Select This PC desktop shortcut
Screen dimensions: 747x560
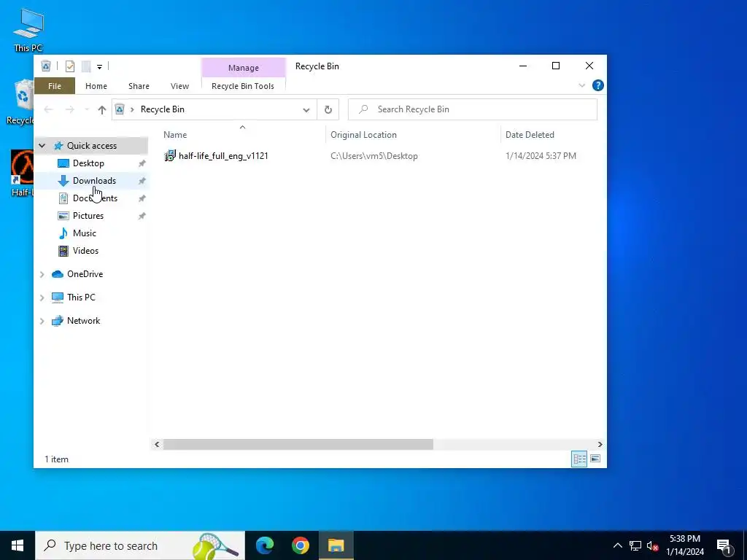(x=28, y=29)
